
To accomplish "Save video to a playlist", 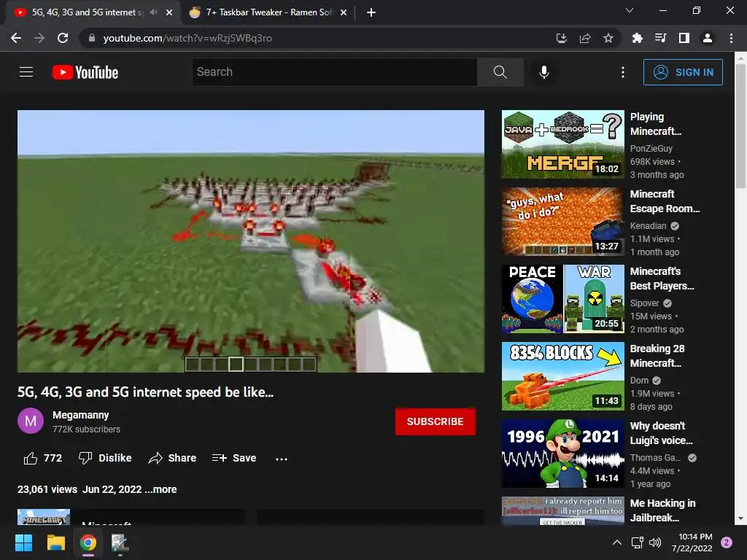I will point(234,458).
